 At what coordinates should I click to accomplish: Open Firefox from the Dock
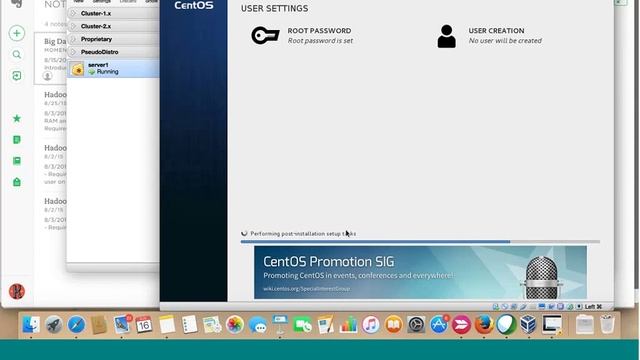point(484,325)
